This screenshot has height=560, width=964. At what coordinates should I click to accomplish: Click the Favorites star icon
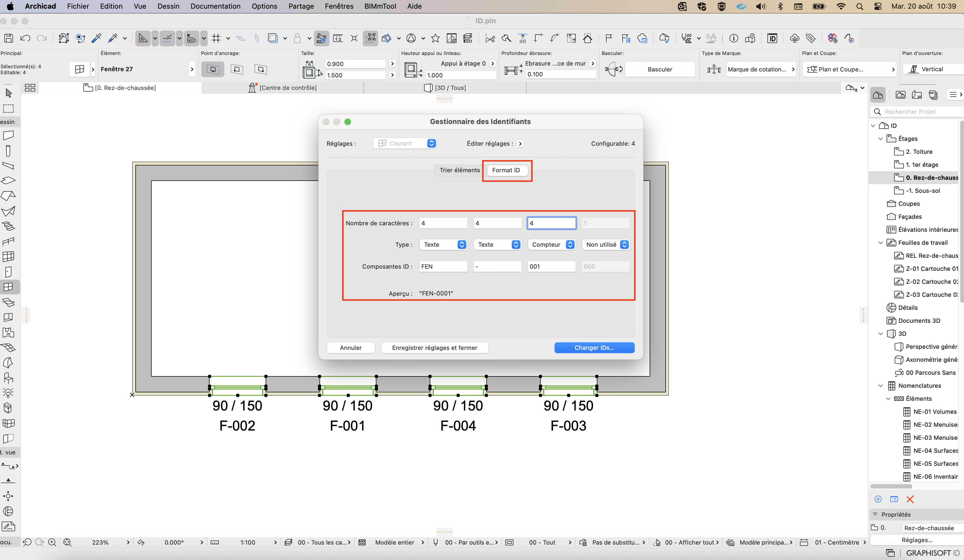[435, 38]
